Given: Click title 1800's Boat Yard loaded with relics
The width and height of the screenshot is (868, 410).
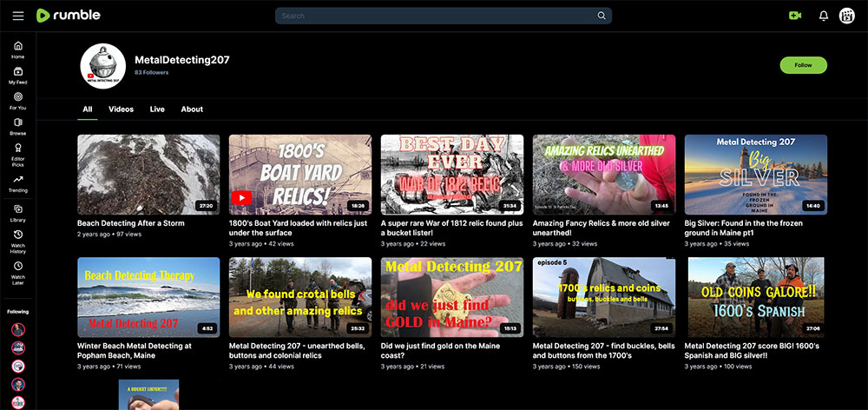Looking at the screenshot, I should (299, 228).
